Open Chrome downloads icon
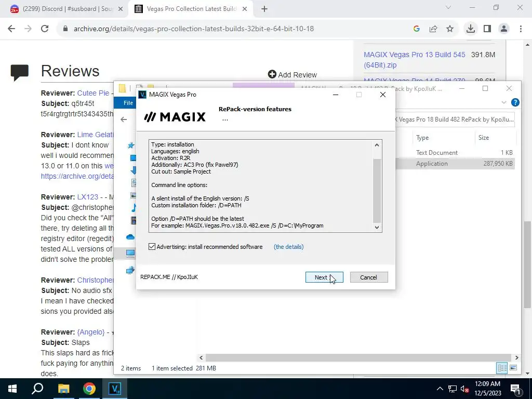This screenshot has width=532, height=399. 471,29
